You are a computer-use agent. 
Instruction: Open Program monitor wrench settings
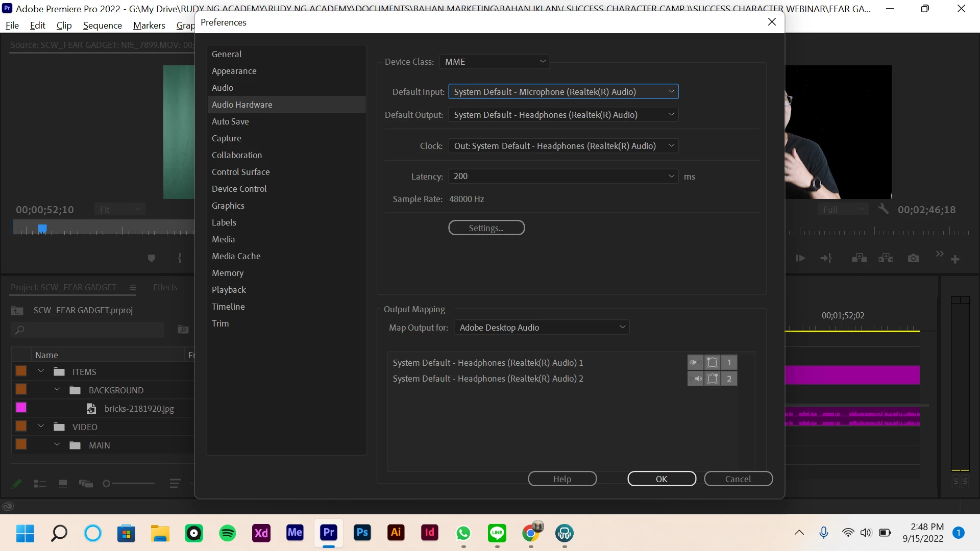pyautogui.click(x=883, y=209)
